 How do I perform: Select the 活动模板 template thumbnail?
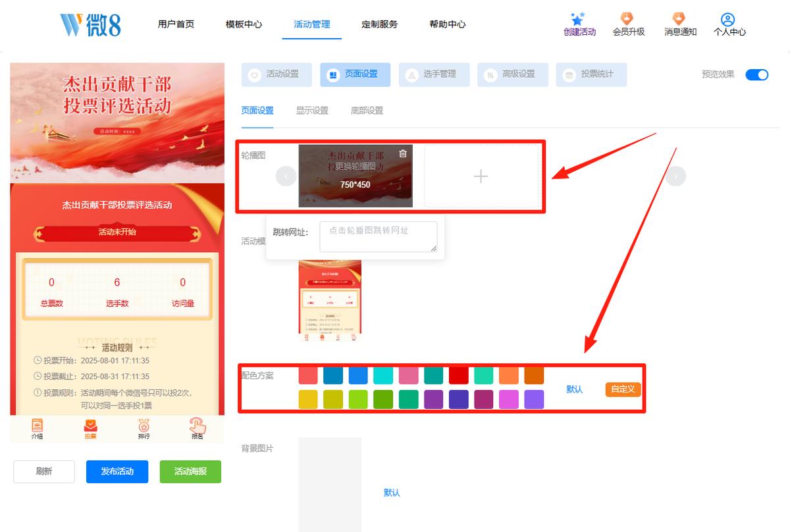click(330, 301)
